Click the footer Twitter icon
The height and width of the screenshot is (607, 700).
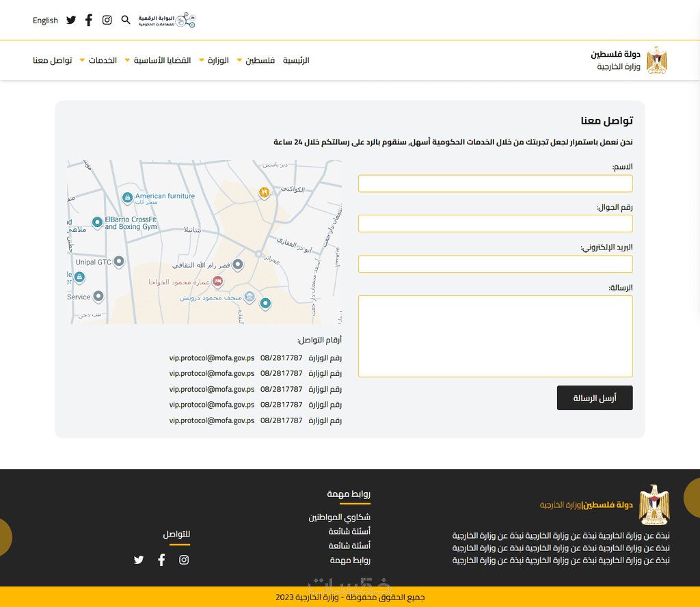pyautogui.click(x=139, y=560)
